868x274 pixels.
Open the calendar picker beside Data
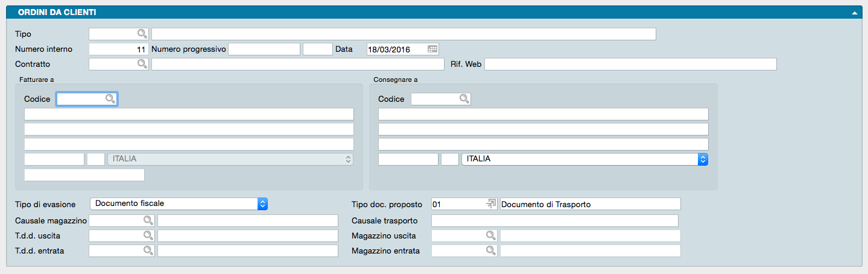coord(432,49)
